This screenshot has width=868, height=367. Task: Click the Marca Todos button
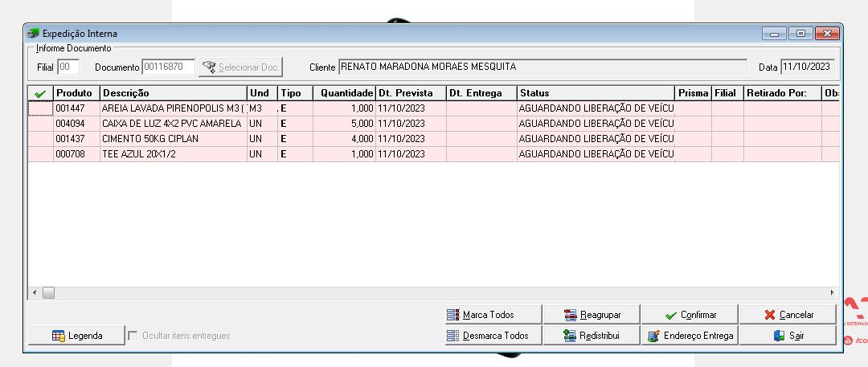click(493, 315)
